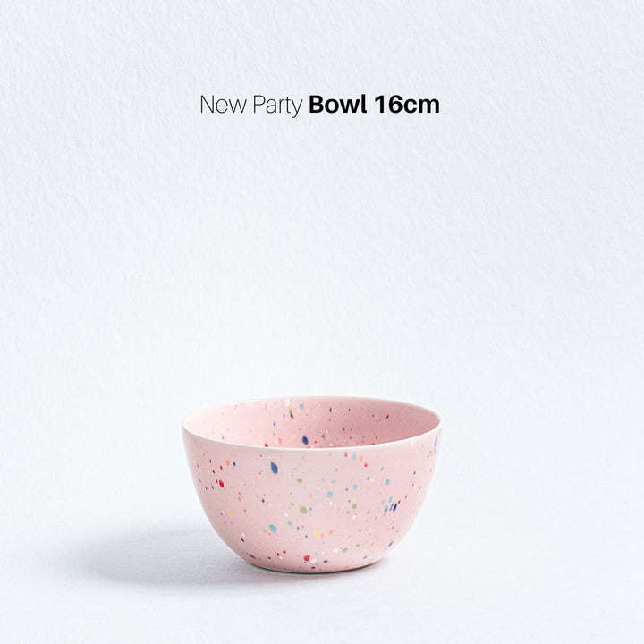Click the large blue droplet speckle on bowl exterior
Image resolution: width=644 pixels, height=644 pixels.
[x=275, y=467]
